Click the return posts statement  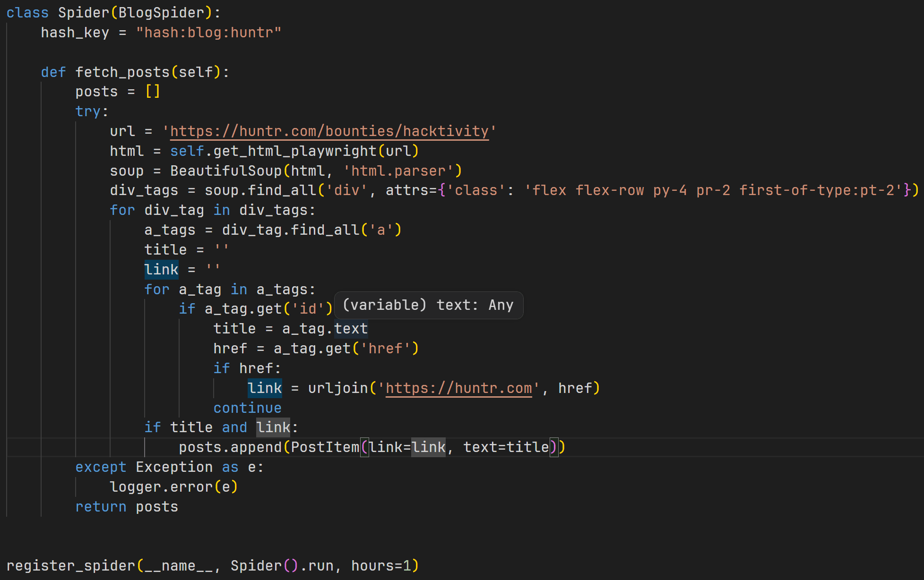click(127, 507)
